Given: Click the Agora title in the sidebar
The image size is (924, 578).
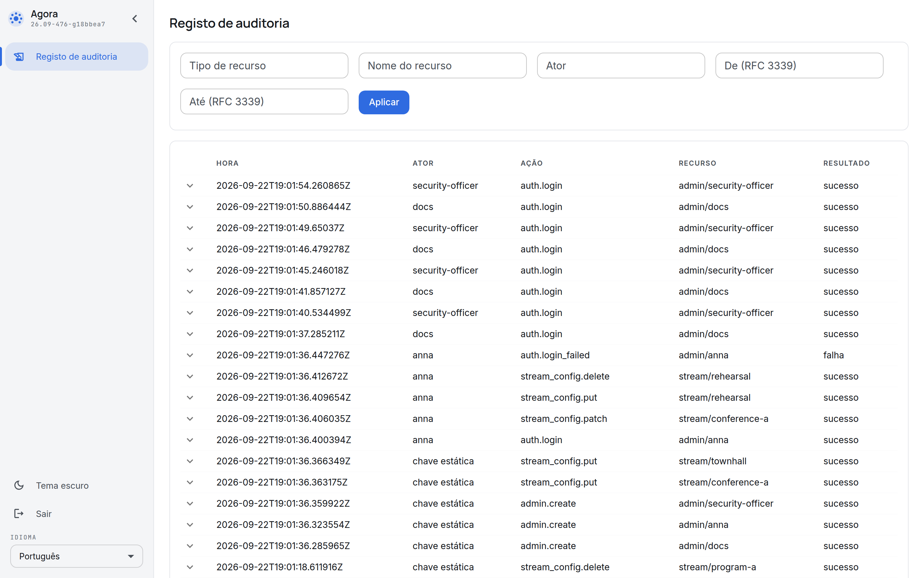Looking at the screenshot, I should (x=44, y=14).
